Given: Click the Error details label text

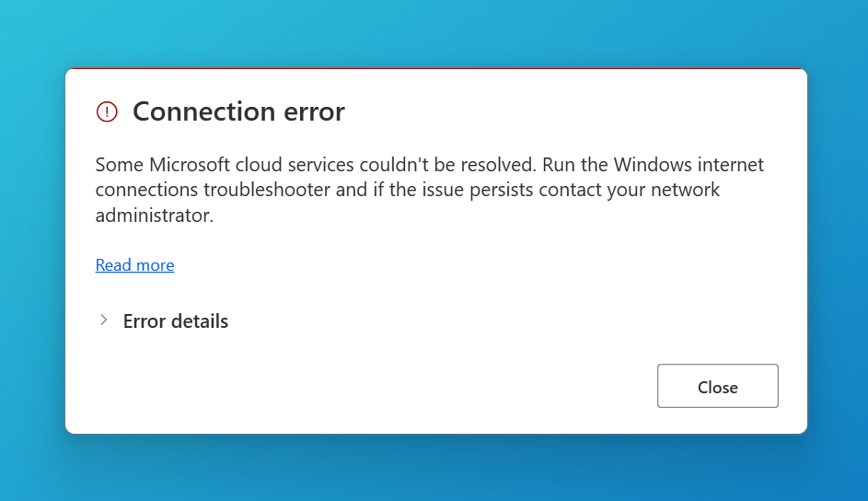Looking at the screenshot, I should tap(176, 321).
